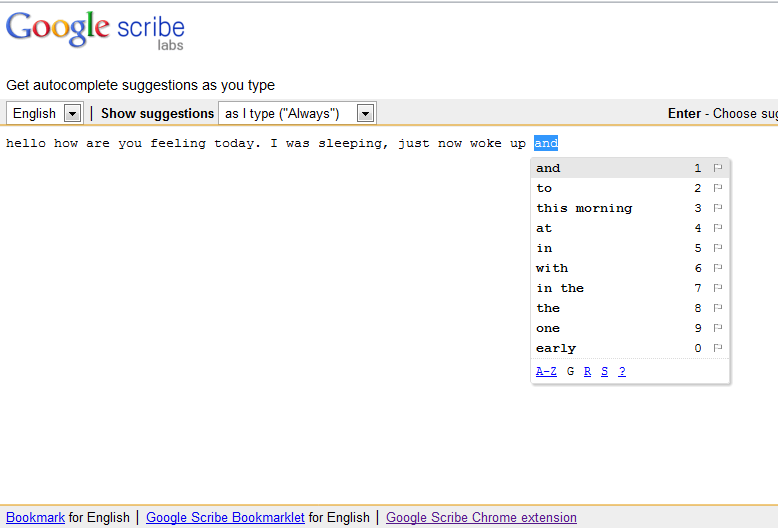Image resolution: width=778 pixels, height=528 pixels.
Task: Choose suggestion "with" from the list
Action: (x=630, y=268)
